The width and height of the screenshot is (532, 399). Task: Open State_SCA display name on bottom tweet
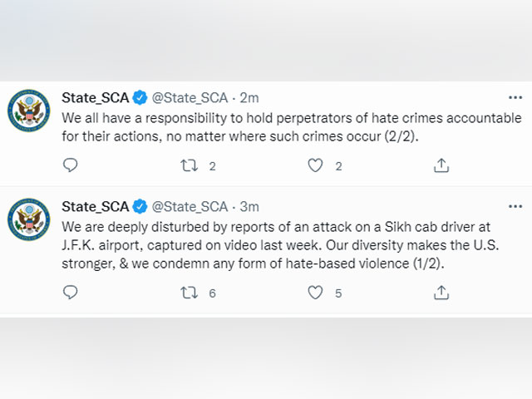95,206
